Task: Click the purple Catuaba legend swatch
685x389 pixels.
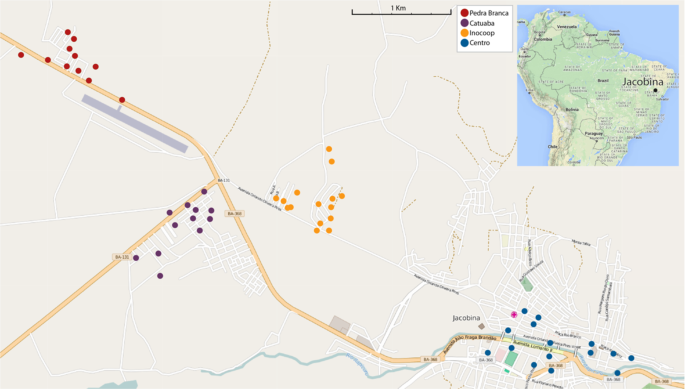Action: (x=464, y=23)
